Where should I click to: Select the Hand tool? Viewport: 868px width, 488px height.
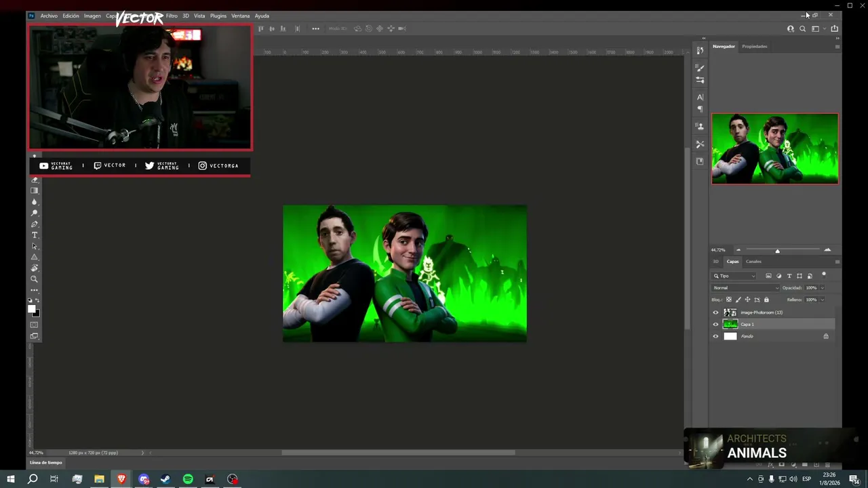pyautogui.click(x=35, y=268)
